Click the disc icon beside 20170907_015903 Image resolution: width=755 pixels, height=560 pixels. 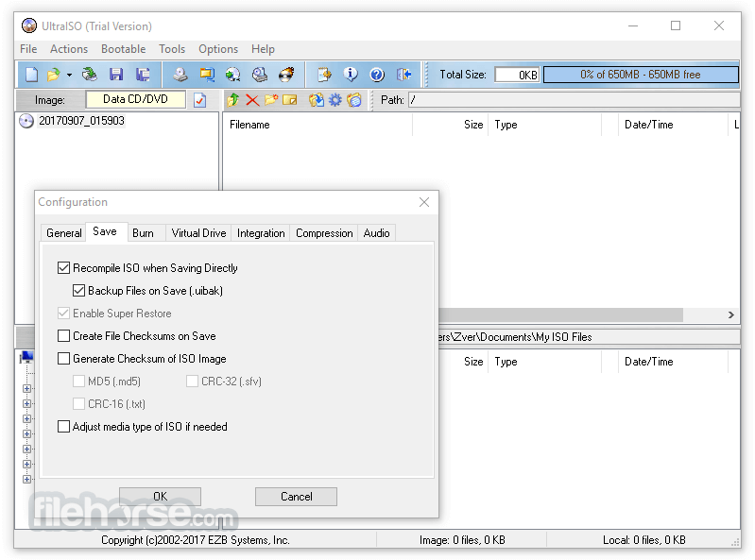point(26,121)
